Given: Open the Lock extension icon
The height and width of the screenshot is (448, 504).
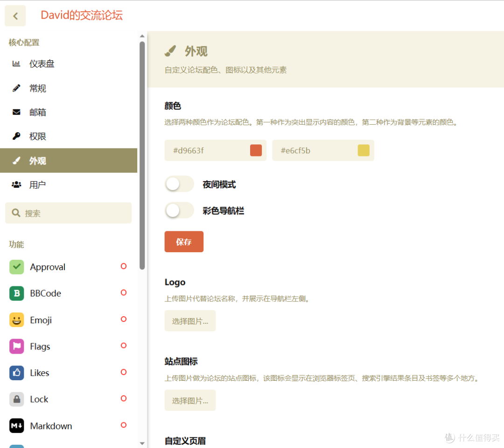Looking at the screenshot, I should pyautogui.click(x=17, y=399).
